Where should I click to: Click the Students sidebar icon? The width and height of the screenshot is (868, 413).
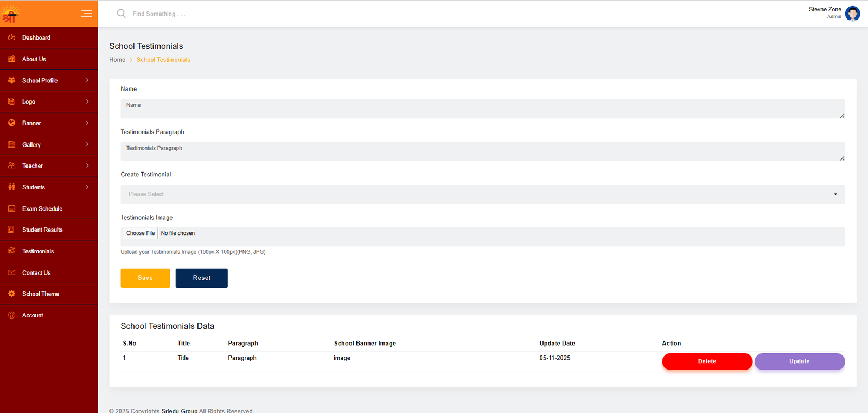tap(11, 187)
